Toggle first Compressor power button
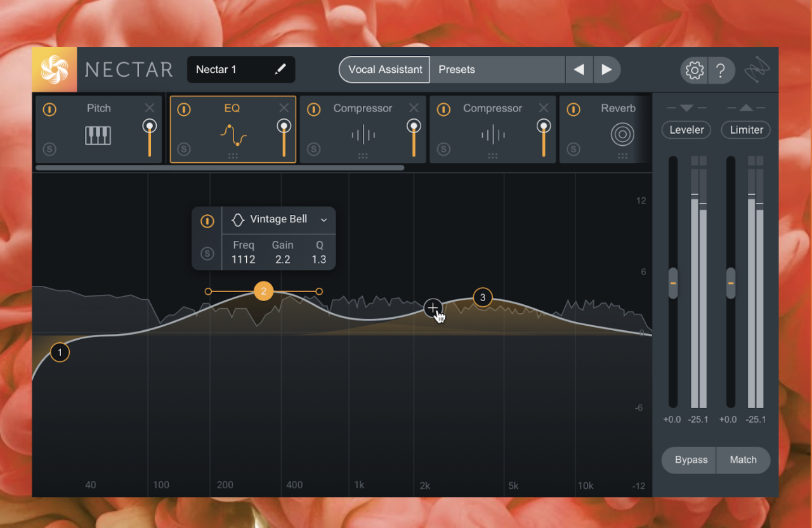This screenshot has height=528, width=812. (313, 110)
